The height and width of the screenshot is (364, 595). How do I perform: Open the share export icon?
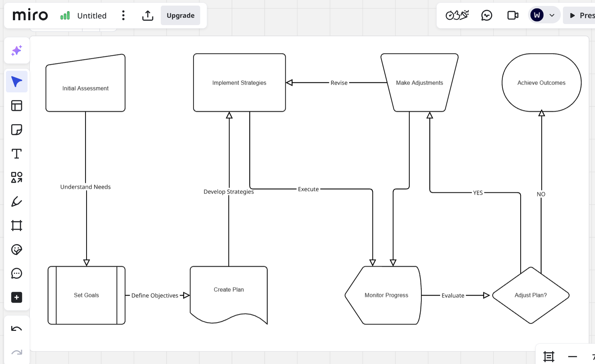(x=148, y=15)
